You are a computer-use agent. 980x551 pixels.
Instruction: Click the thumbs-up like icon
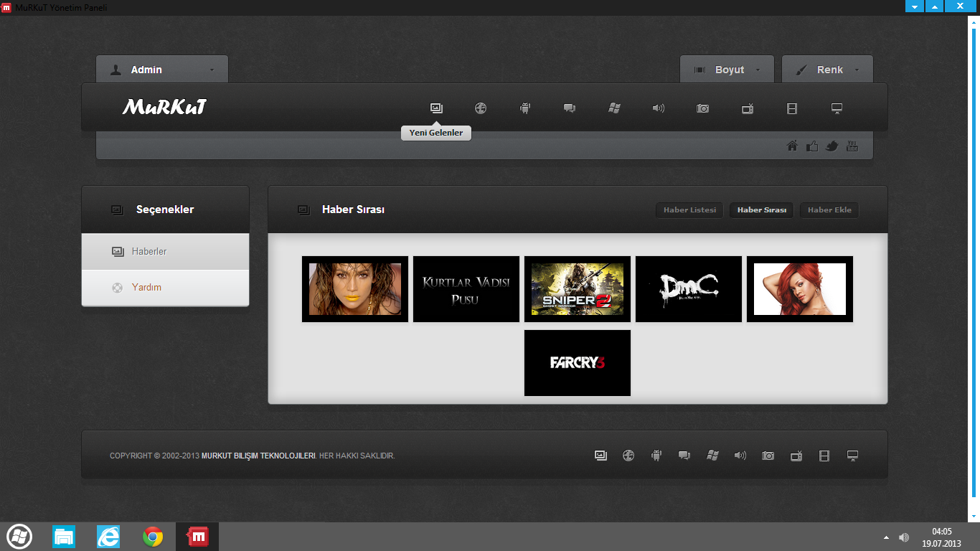click(812, 146)
